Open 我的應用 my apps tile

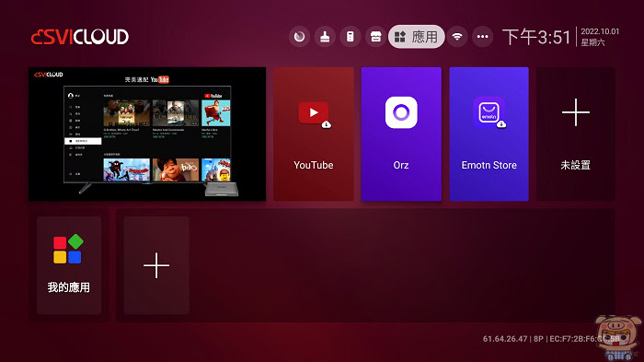[69, 265]
